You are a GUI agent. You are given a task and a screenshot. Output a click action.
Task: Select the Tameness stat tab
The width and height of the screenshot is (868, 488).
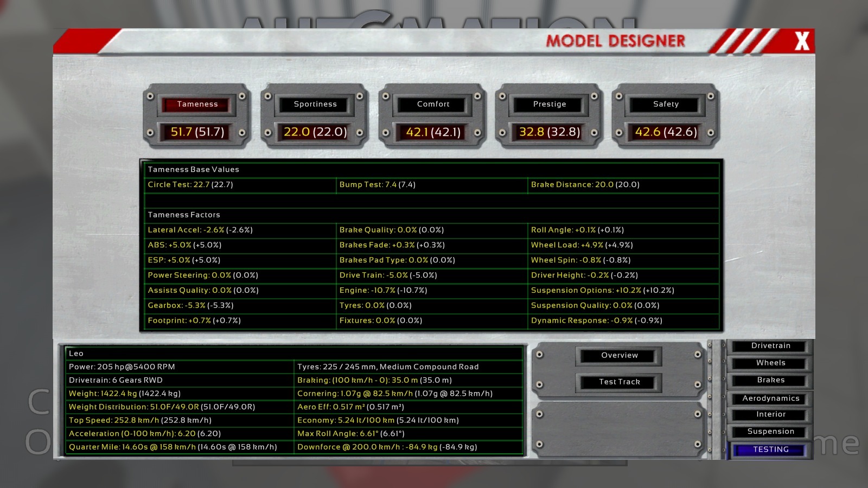pos(197,104)
